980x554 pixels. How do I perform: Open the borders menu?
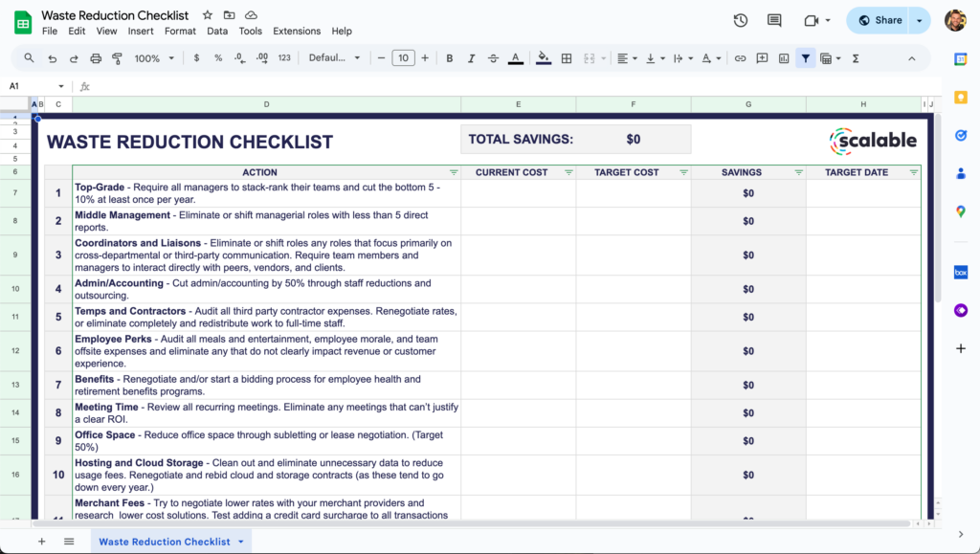click(567, 58)
